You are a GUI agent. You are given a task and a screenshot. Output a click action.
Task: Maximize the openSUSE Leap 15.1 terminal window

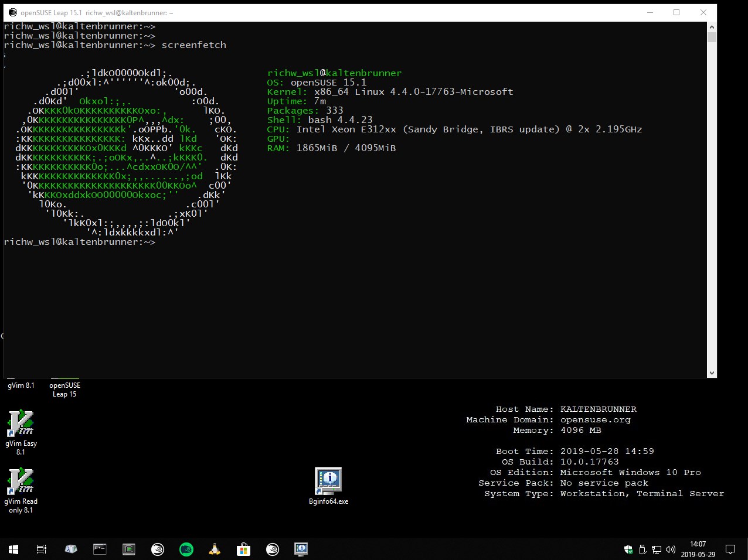tap(676, 12)
